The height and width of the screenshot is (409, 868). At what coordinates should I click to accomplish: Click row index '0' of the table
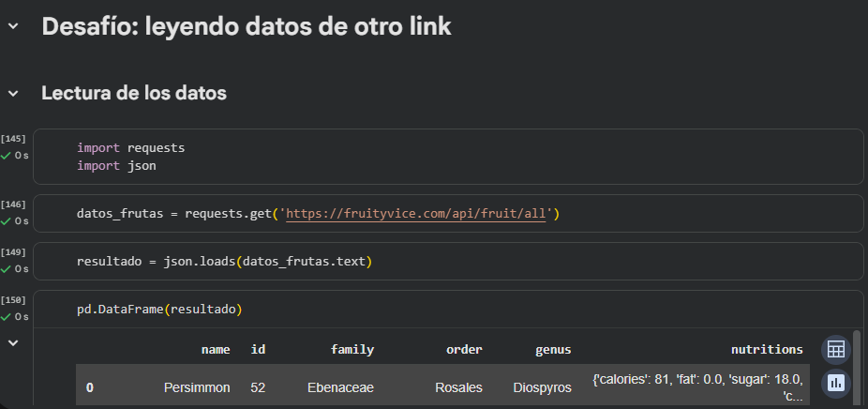[90, 387]
